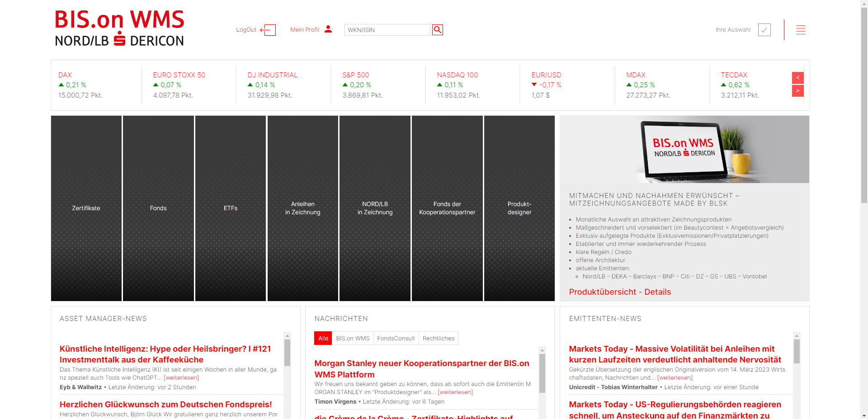Image resolution: width=868 pixels, height=419 pixels.
Task: Select the Rechtliches news tab
Action: [439, 338]
